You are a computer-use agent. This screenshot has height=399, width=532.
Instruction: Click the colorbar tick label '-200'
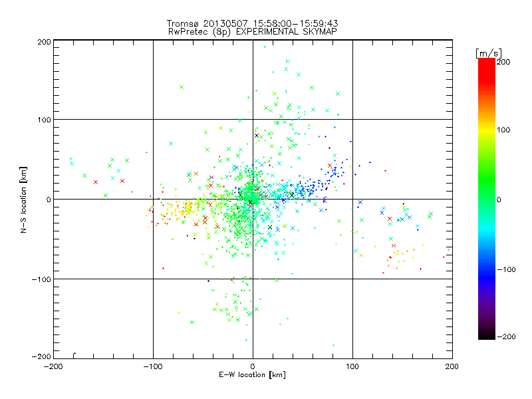(x=506, y=336)
